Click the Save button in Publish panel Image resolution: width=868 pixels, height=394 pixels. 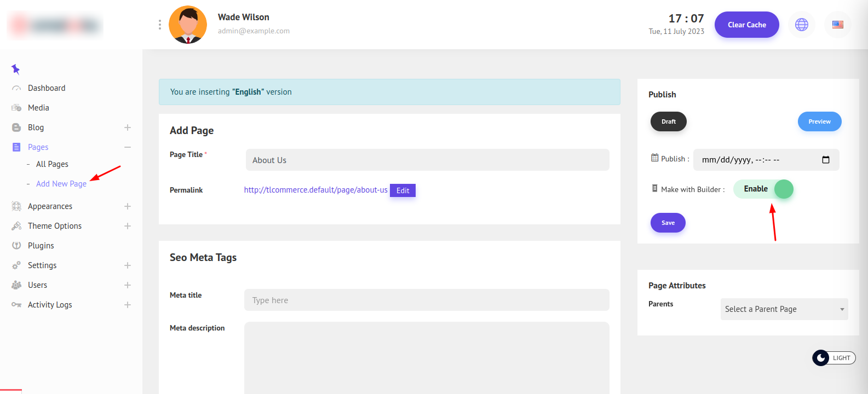668,223
